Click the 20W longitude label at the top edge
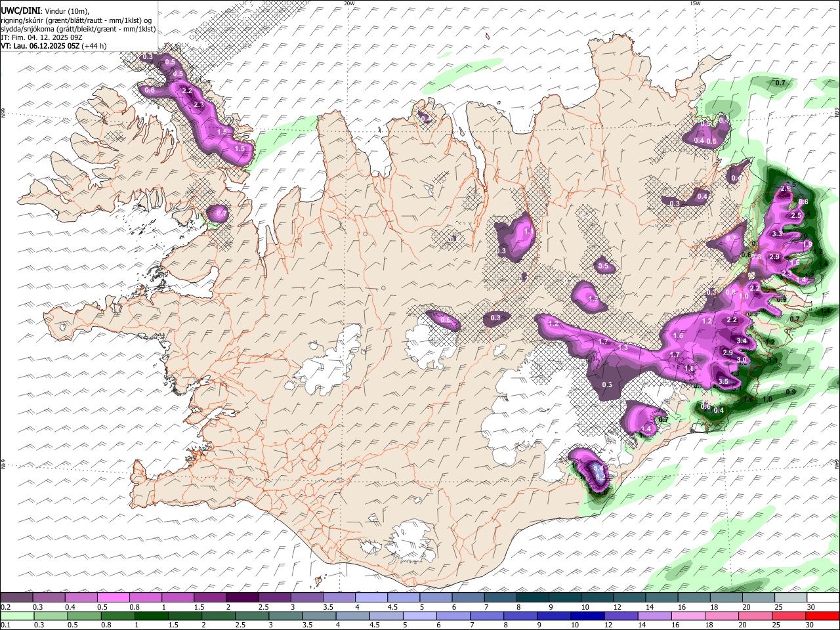 point(349,3)
